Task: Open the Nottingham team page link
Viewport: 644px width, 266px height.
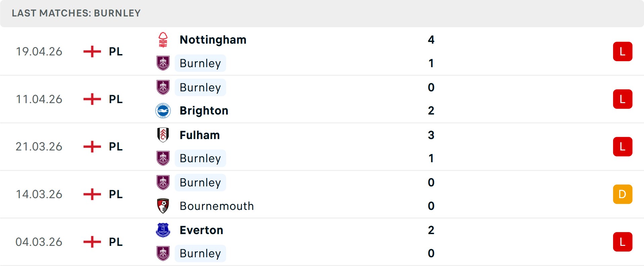Action: coord(213,39)
